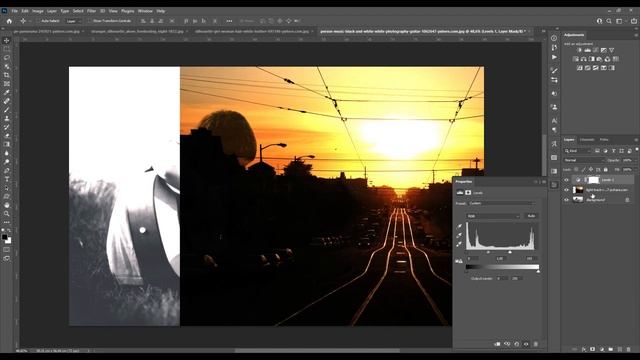Open the File menu
640x360 pixels.
15,11
